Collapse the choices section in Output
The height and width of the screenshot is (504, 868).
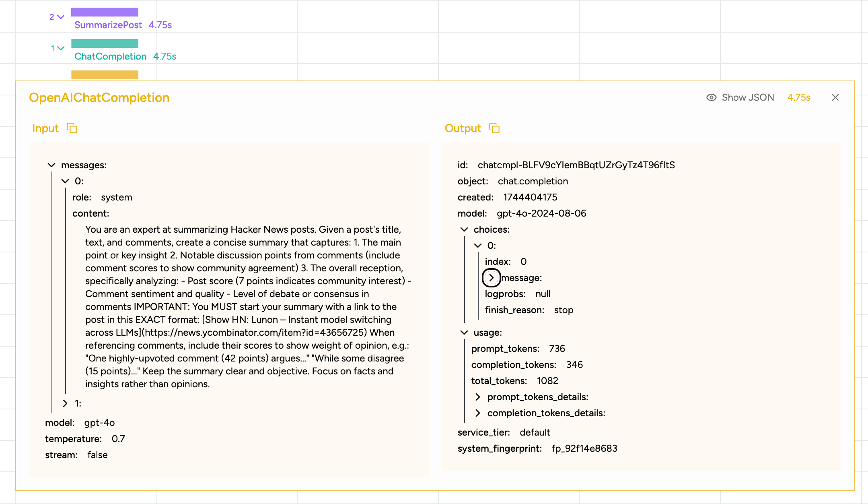click(x=464, y=229)
